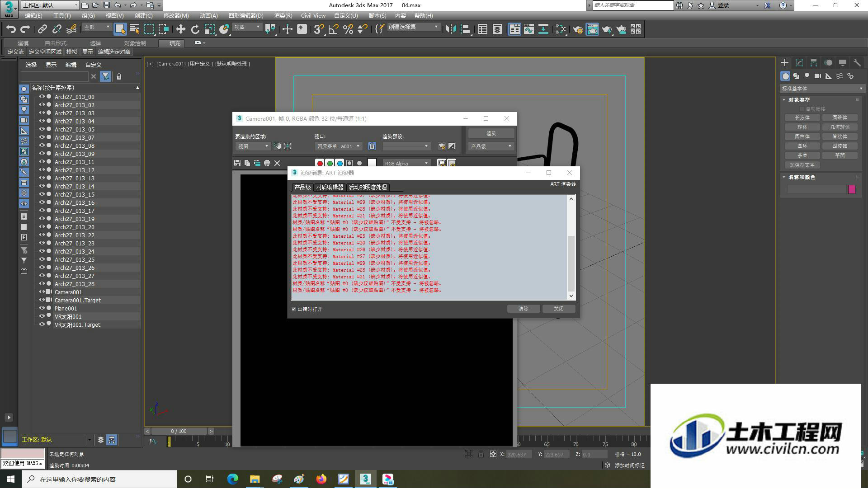This screenshot has width=868, height=489.
Task: Toggle the lock icon in render window
Action: (x=372, y=146)
